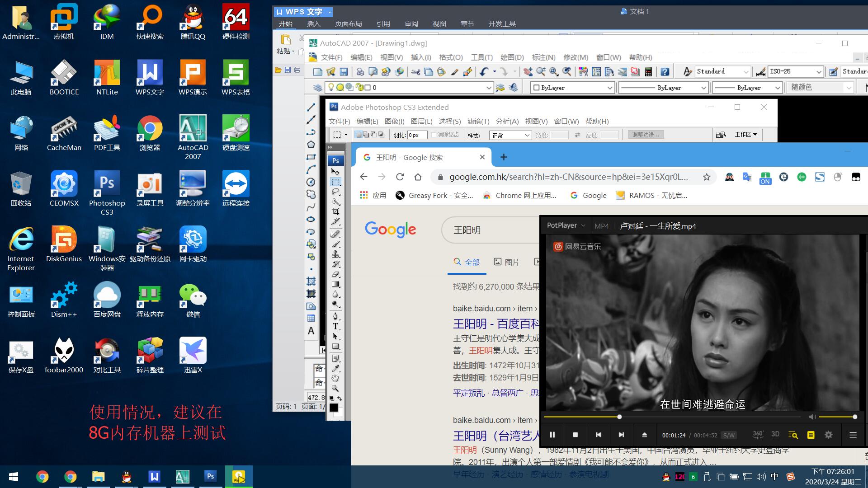The image size is (868, 488).
Task: Click Photoshop's 调整边缘 button
Action: coord(646,135)
